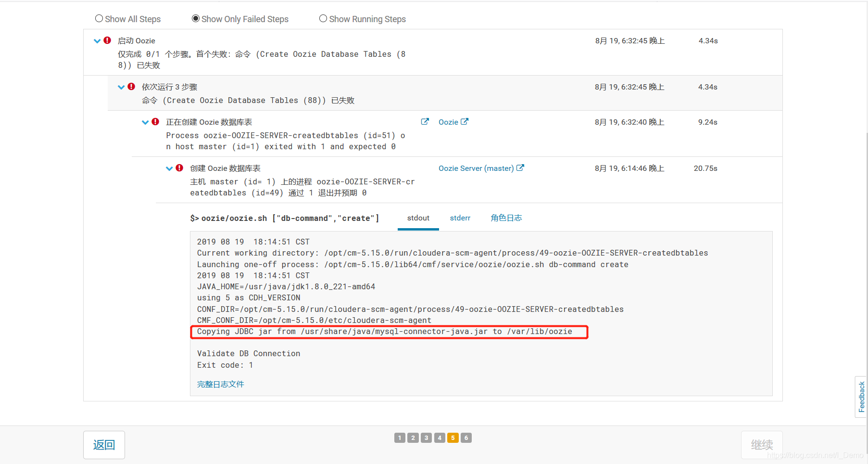Open the 完整日志文件 full log link
The height and width of the screenshot is (464, 868).
221,384
